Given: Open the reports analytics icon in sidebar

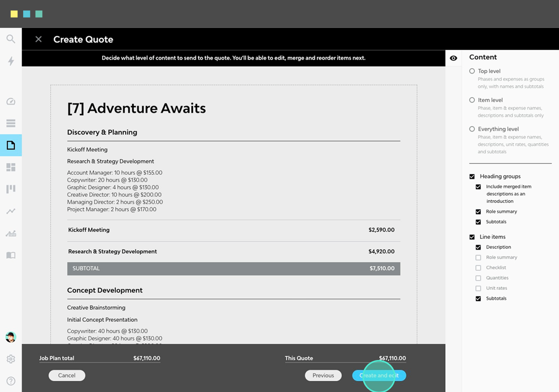Looking at the screenshot, I should (x=11, y=233).
